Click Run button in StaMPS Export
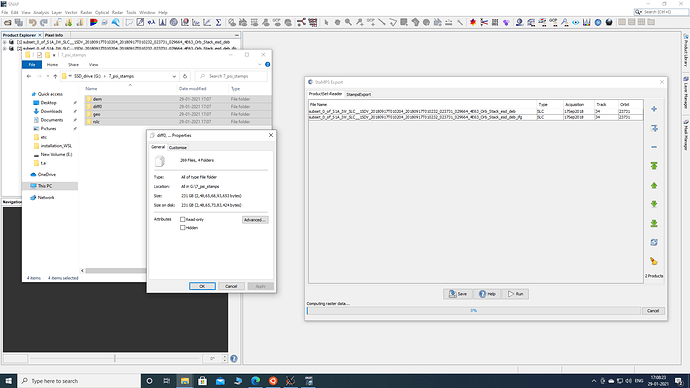The width and height of the screenshot is (690, 388). 515,294
